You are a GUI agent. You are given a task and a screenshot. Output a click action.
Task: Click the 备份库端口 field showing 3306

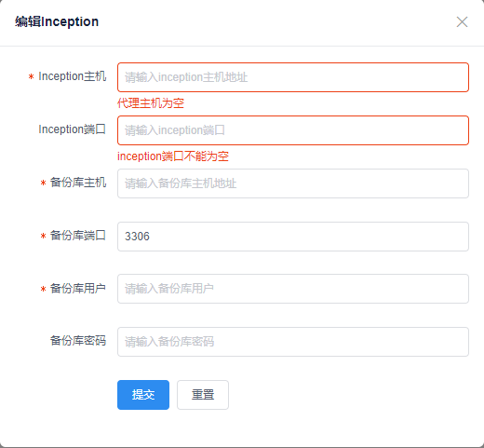[x=293, y=237]
